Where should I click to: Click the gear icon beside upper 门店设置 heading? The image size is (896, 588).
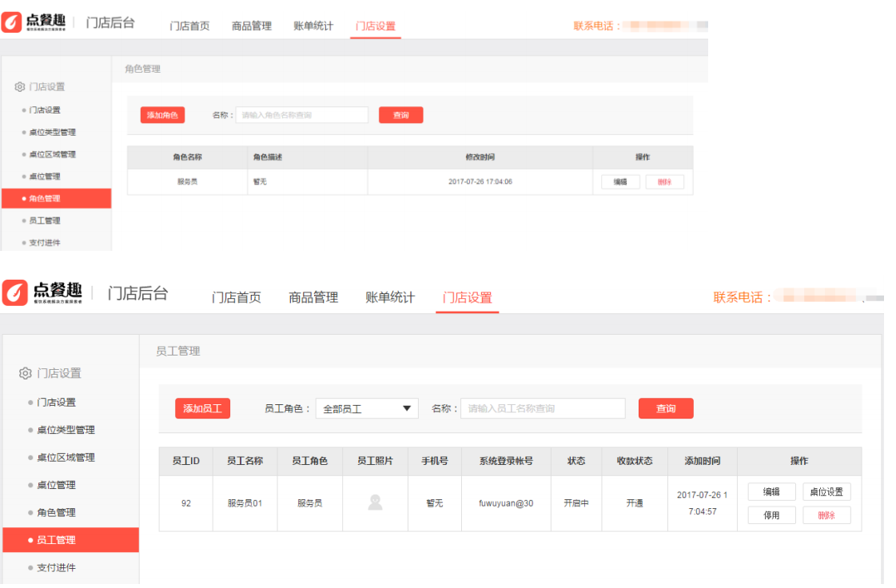click(19, 87)
